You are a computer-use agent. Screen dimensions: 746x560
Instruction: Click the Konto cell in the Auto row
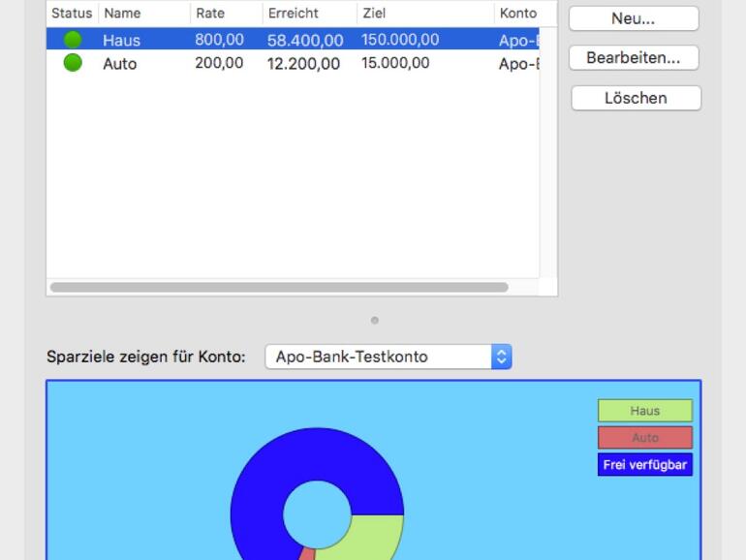click(518, 63)
